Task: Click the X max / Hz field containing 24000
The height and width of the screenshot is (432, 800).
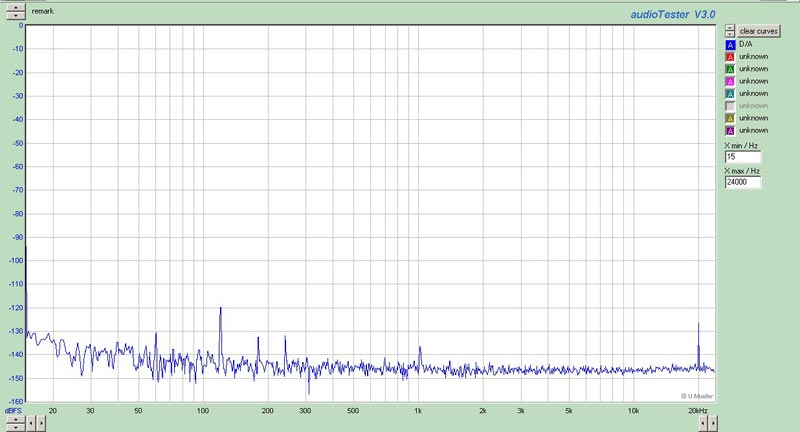Action: point(743,182)
